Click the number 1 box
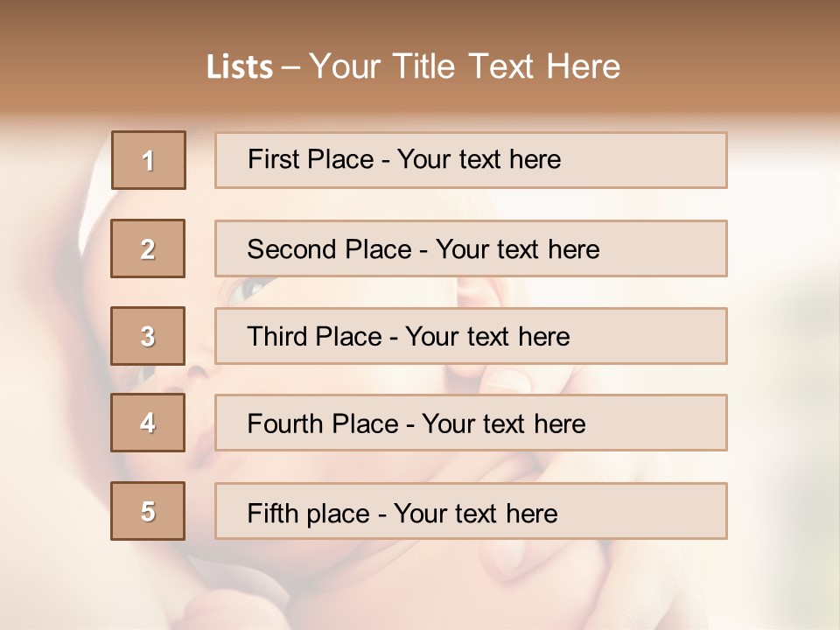Screen dimensions: 840x630 tap(149, 160)
